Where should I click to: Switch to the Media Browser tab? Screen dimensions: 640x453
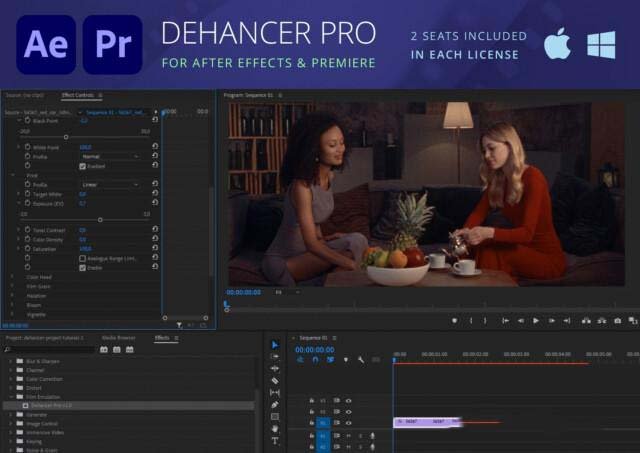[x=118, y=338]
